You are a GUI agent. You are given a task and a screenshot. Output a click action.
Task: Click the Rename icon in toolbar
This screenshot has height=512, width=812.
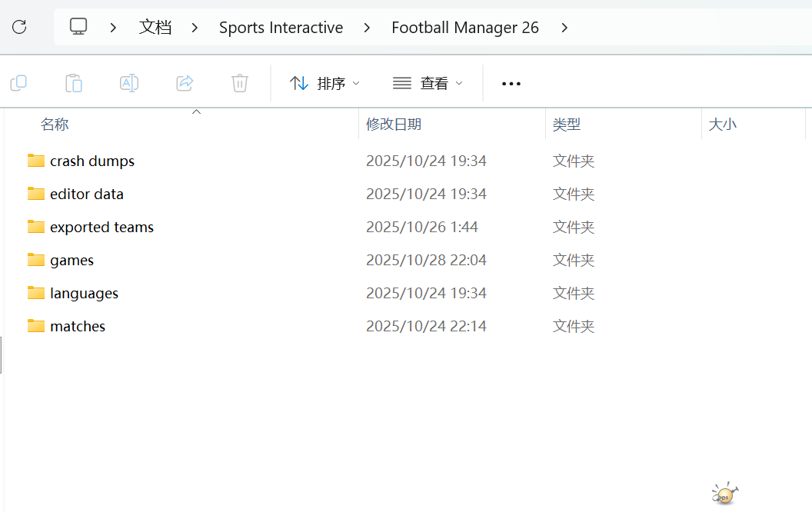click(129, 83)
